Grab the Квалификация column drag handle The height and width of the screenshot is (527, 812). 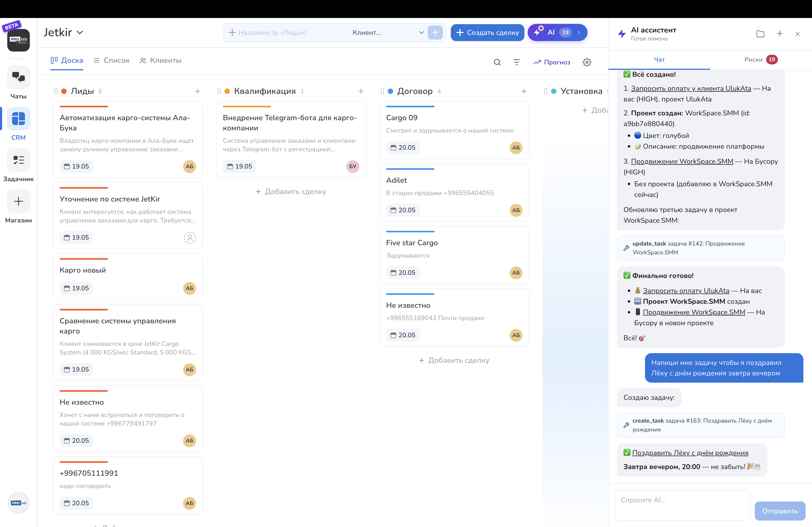[x=219, y=91]
